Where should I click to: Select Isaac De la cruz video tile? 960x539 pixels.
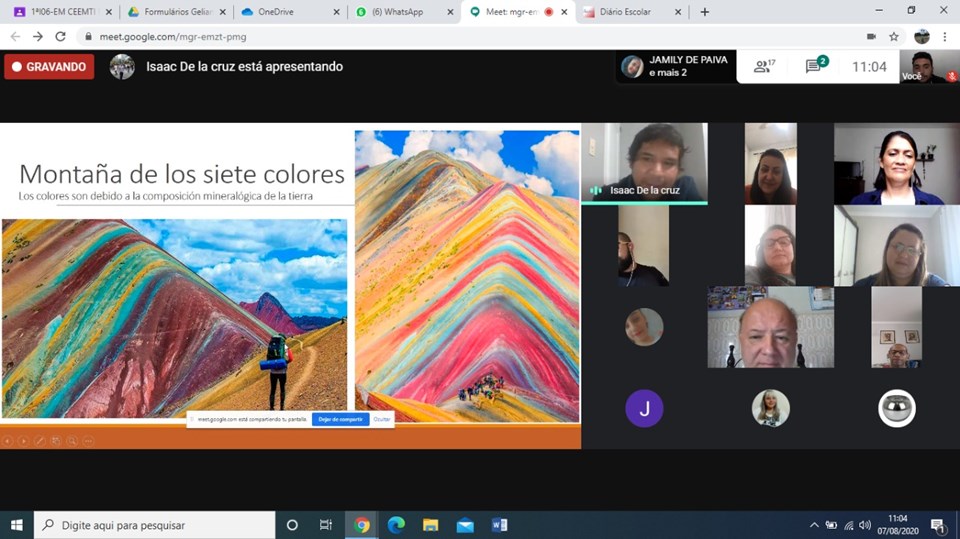[644, 163]
